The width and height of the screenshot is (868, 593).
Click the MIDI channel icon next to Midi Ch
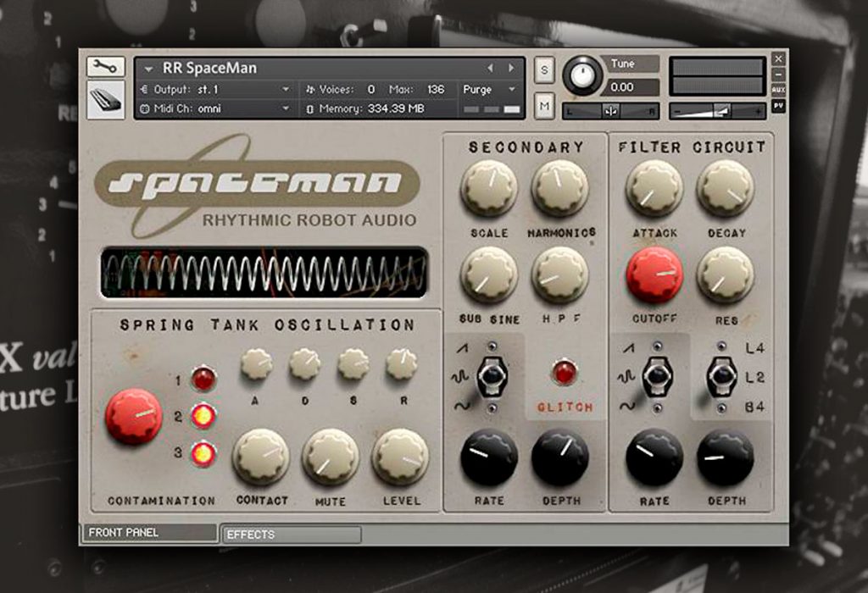(145, 108)
